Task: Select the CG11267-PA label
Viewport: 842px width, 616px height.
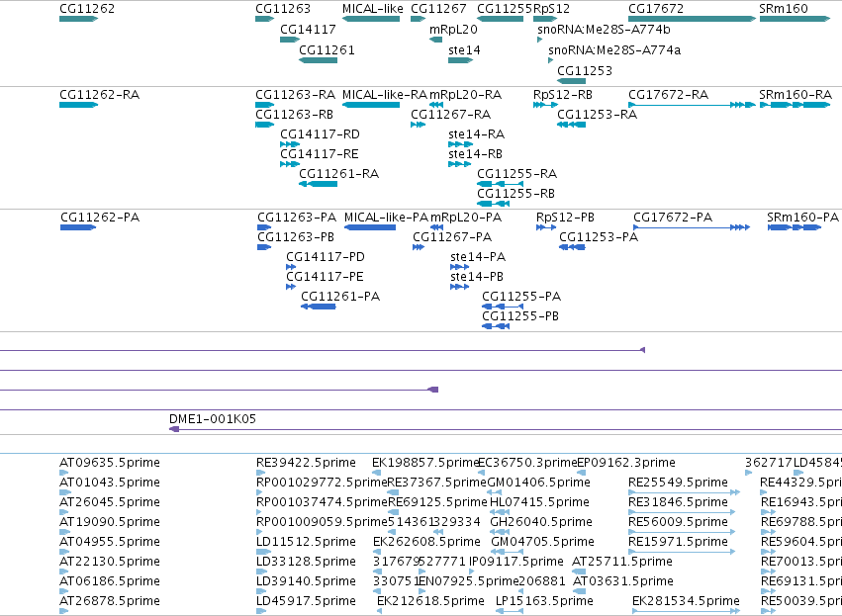Action: [452, 237]
